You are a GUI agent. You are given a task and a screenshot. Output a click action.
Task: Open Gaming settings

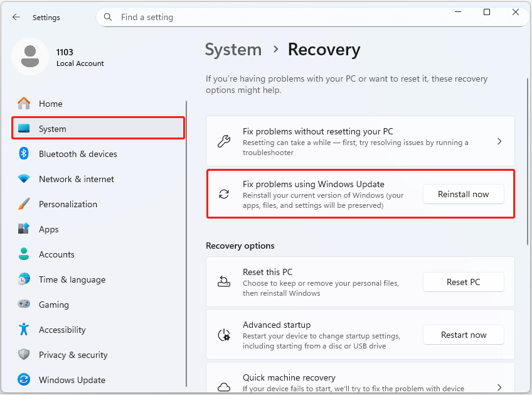click(23, 305)
